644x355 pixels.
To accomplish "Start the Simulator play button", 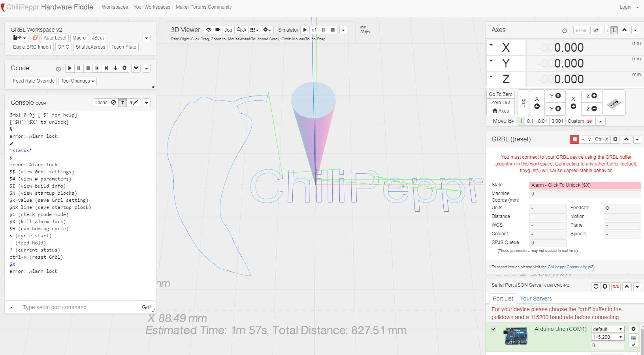I will pos(305,30).
